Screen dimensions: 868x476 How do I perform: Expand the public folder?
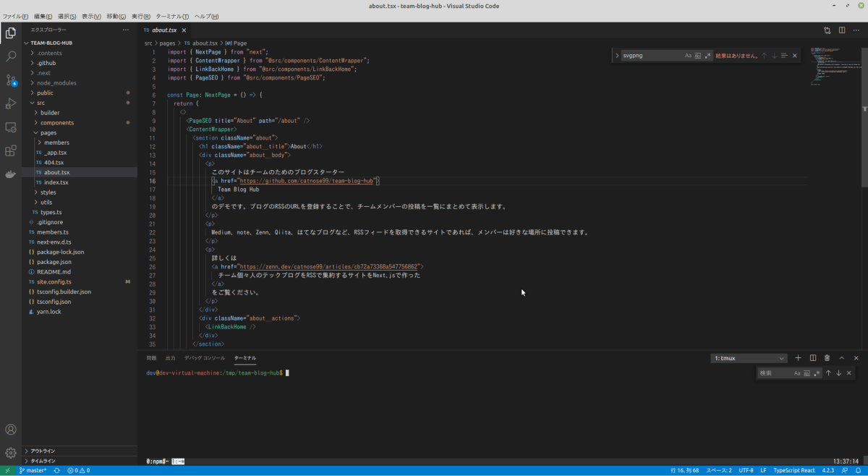80,93
